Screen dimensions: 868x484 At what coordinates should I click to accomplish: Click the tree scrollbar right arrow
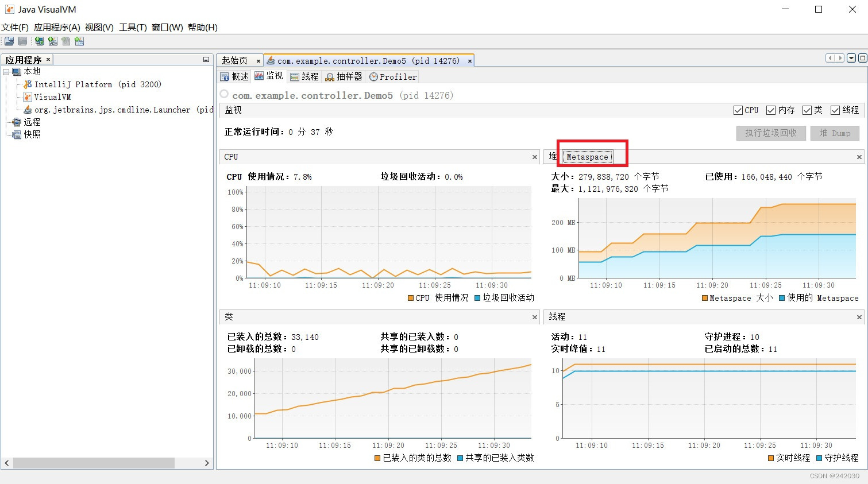click(x=207, y=463)
